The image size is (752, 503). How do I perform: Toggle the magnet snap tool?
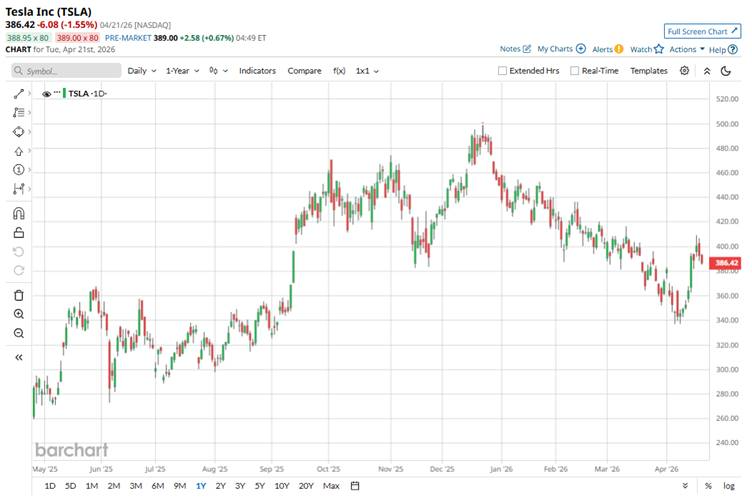point(19,213)
